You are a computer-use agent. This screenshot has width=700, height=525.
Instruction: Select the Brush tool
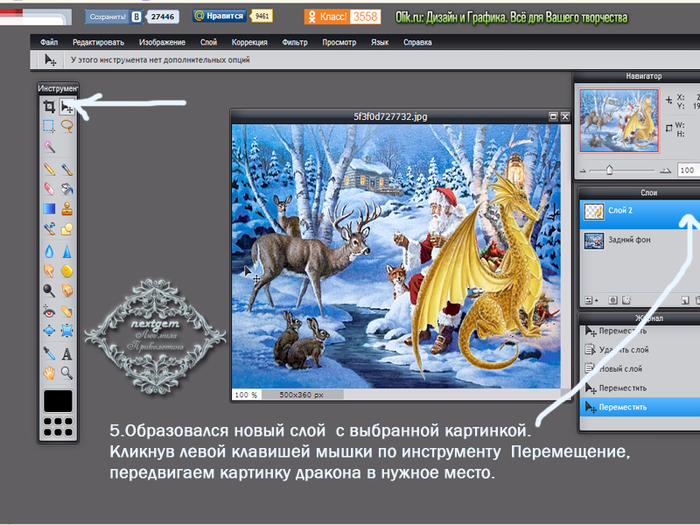pos(67,169)
